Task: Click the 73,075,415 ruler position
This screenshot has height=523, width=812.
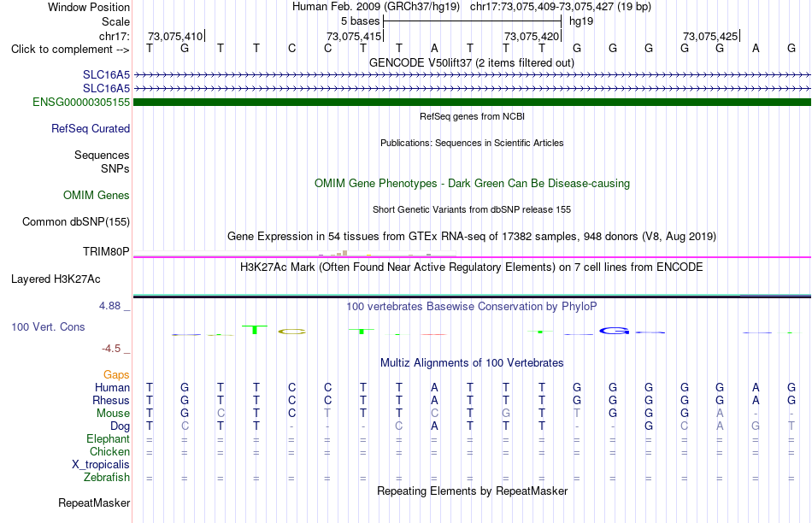Action: [354, 36]
